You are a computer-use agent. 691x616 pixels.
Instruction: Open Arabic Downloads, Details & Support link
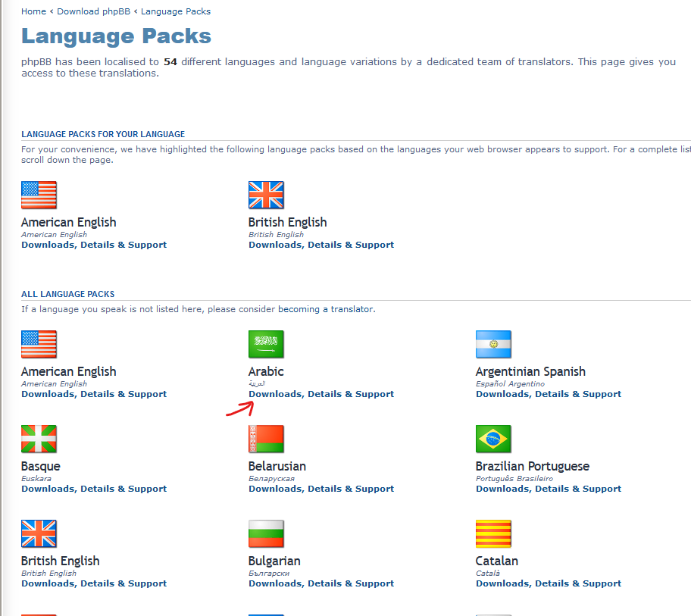coord(321,394)
